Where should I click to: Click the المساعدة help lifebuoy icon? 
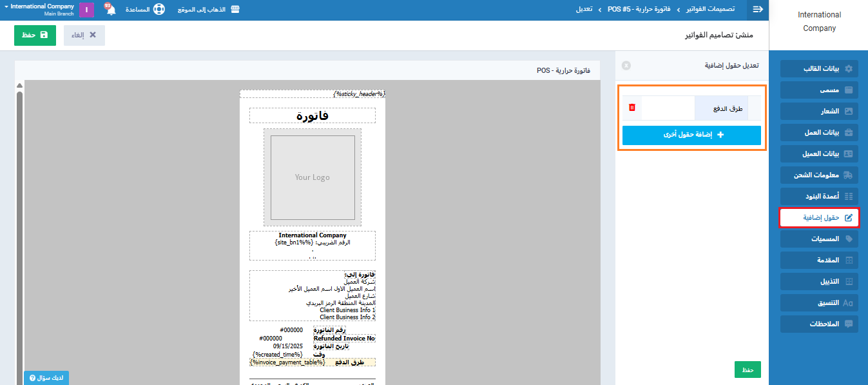[159, 10]
